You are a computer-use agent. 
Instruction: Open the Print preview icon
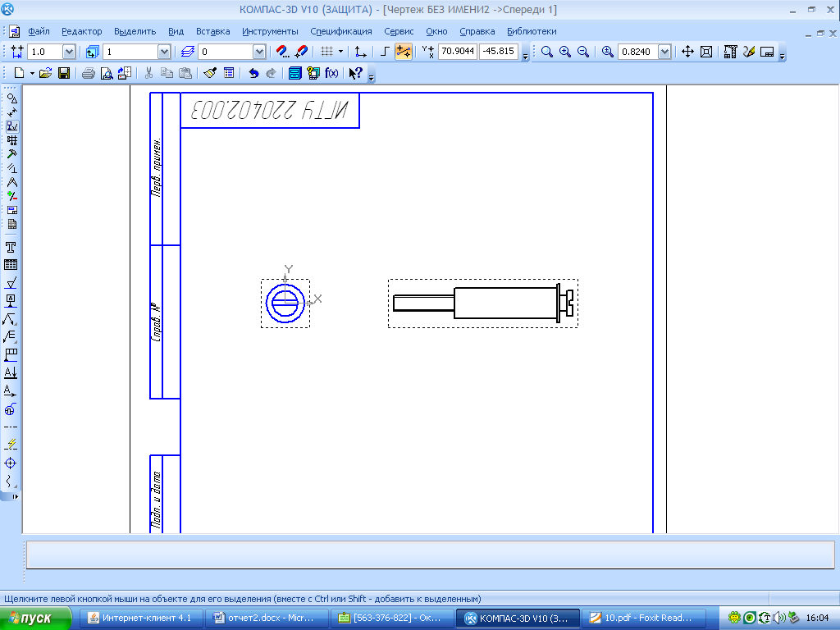point(107,73)
